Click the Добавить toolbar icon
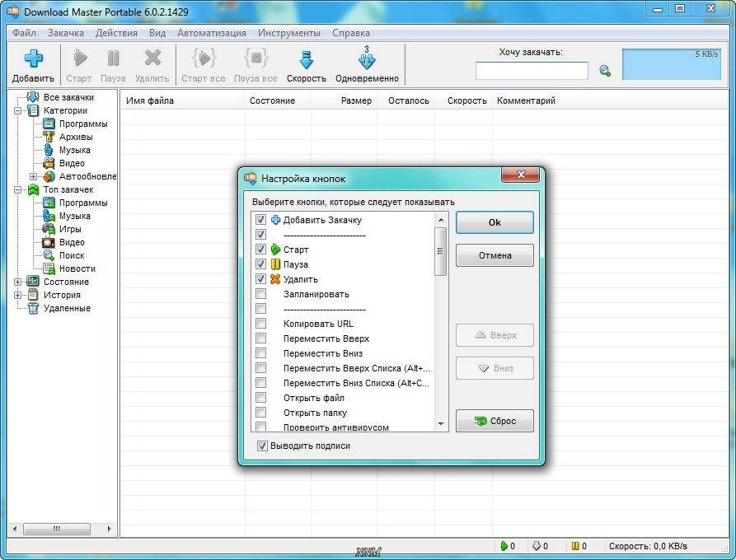 [33, 59]
